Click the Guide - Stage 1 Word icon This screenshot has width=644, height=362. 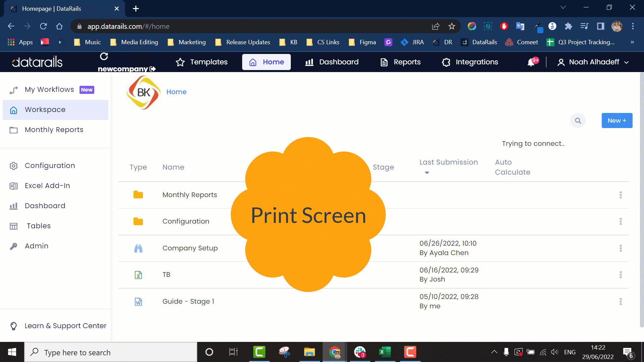point(138,302)
